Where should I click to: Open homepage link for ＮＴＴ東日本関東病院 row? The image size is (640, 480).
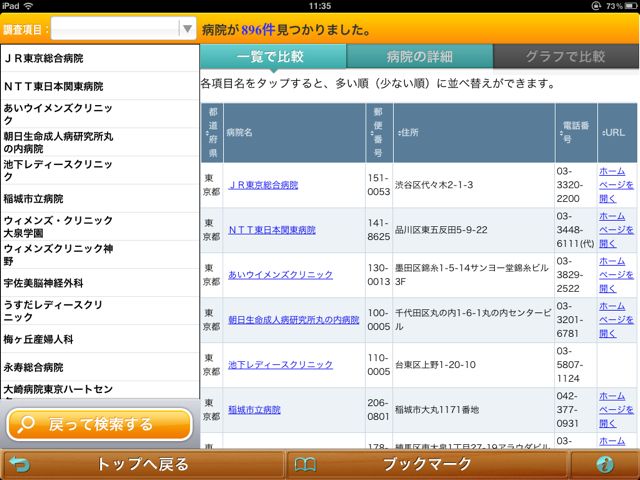coord(616,230)
